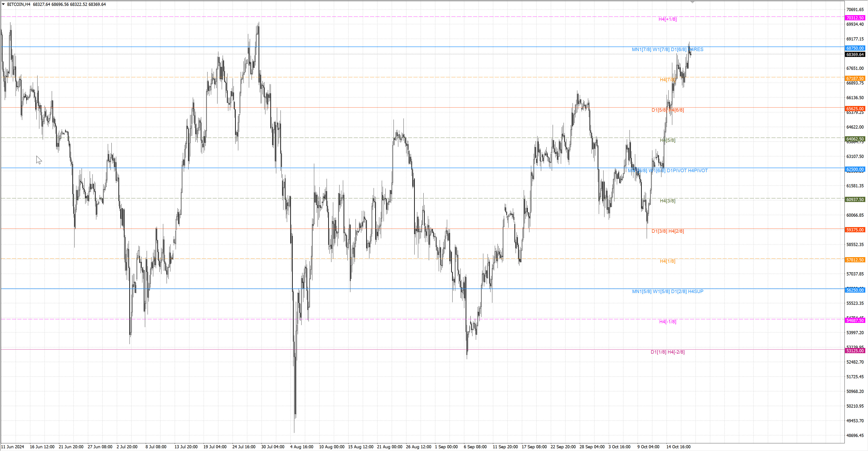This screenshot has height=451, width=868.
Task: Click the 4 Aug 16:00 time axis marker
Action: (x=302, y=447)
